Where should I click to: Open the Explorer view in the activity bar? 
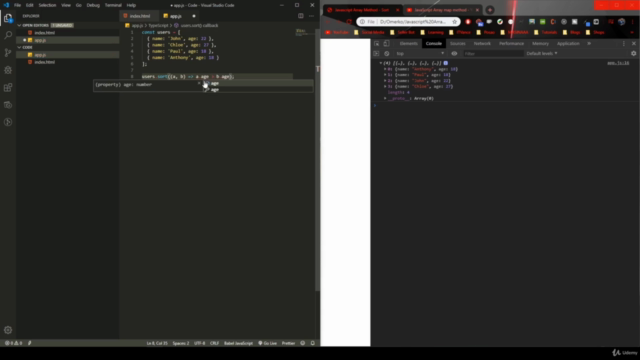(x=8, y=18)
